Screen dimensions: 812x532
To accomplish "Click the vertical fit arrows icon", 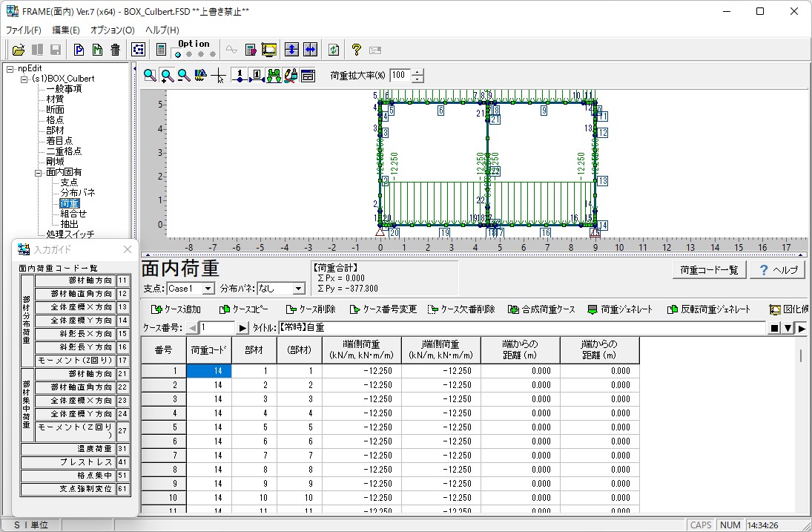I will point(292,50).
